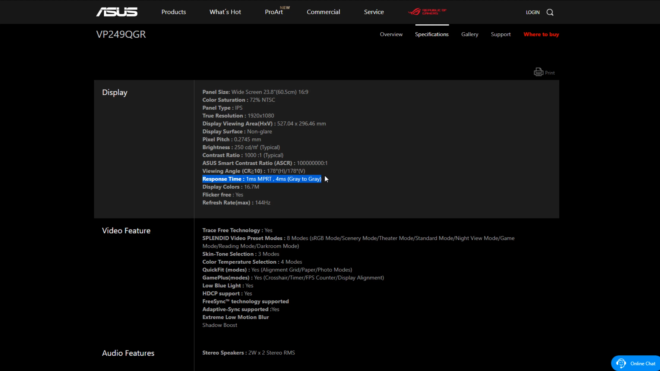Click the Color Temperature Selection line

tap(252, 262)
